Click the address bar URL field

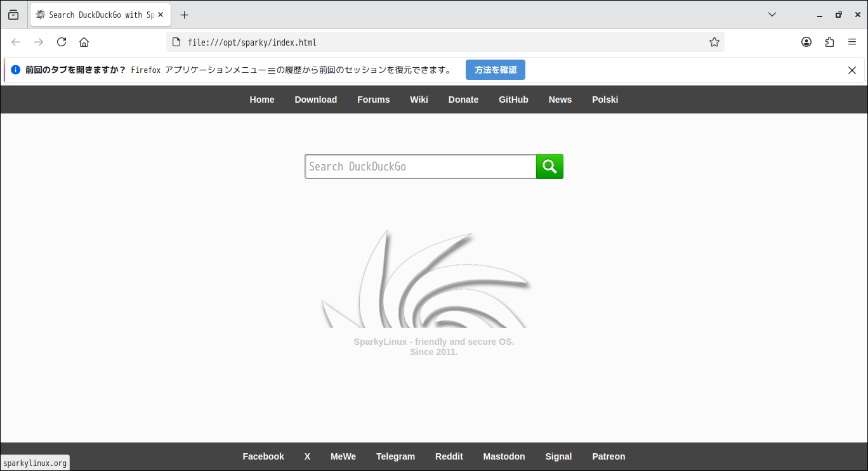coord(444,42)
